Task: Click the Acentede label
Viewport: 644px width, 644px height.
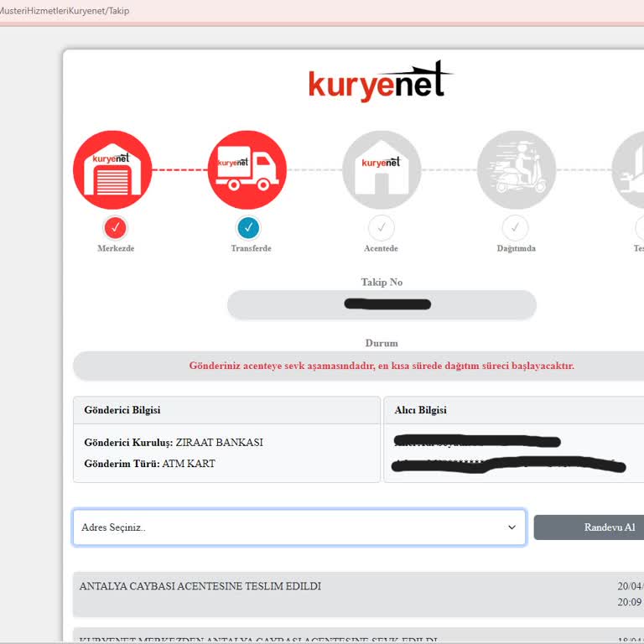Action: coord(381,248)
